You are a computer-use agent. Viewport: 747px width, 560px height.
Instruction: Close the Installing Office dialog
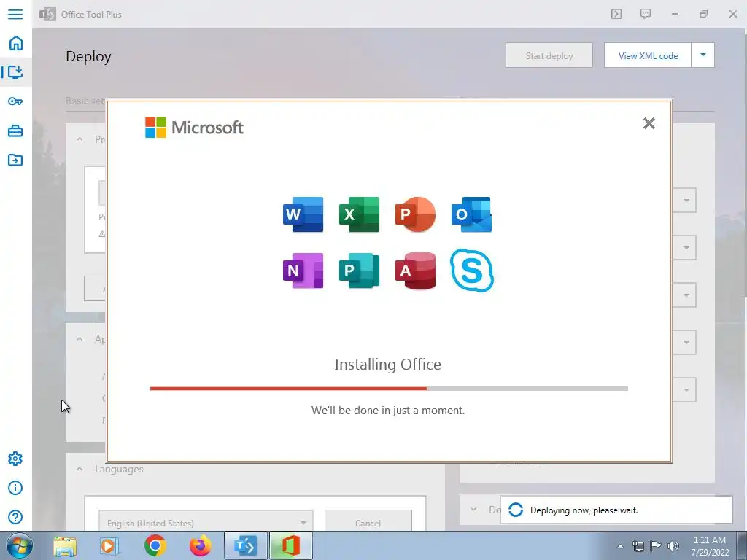[x=649, y=123]
